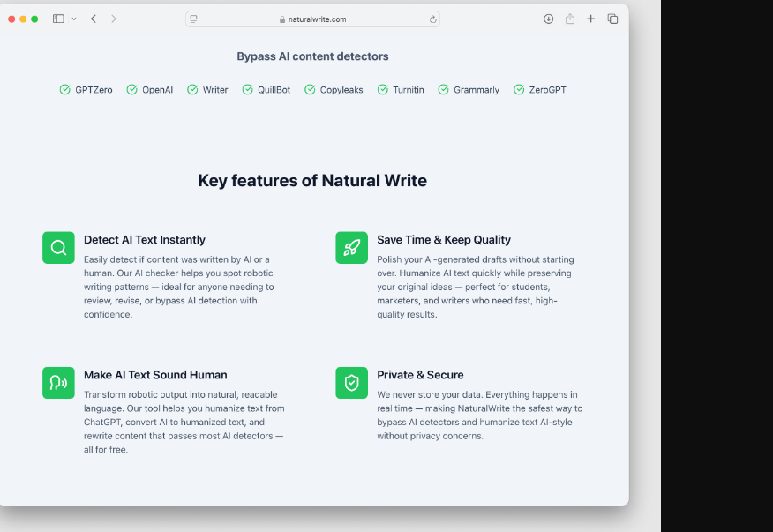This screenshot has width=773, height=532.
Task: Select the "Grammarly" label
Action: (477, 90)
